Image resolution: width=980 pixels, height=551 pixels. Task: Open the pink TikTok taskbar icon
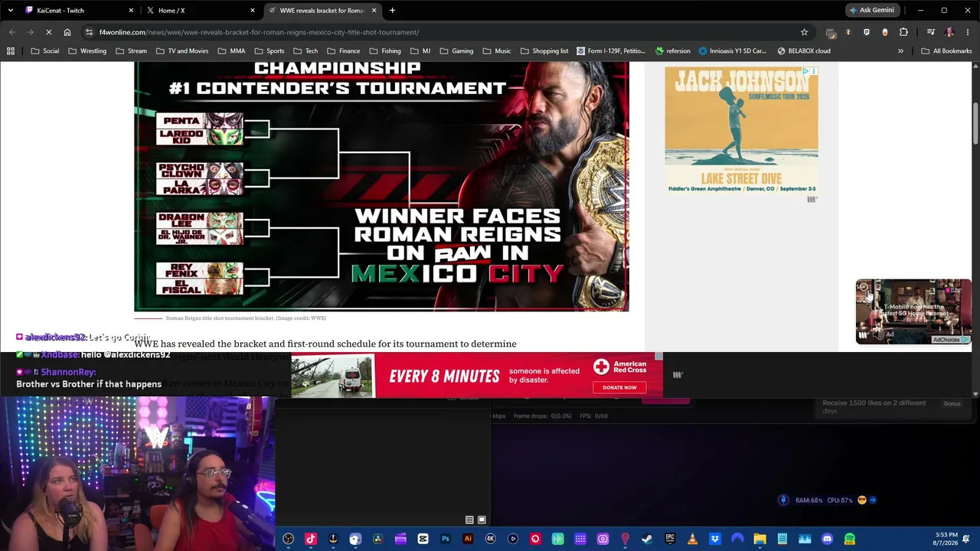[x=311, y=539]
